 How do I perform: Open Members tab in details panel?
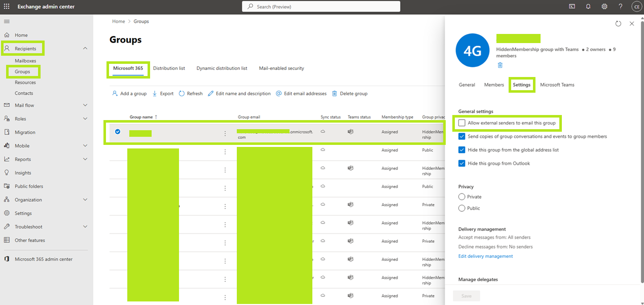pos(494,85)
